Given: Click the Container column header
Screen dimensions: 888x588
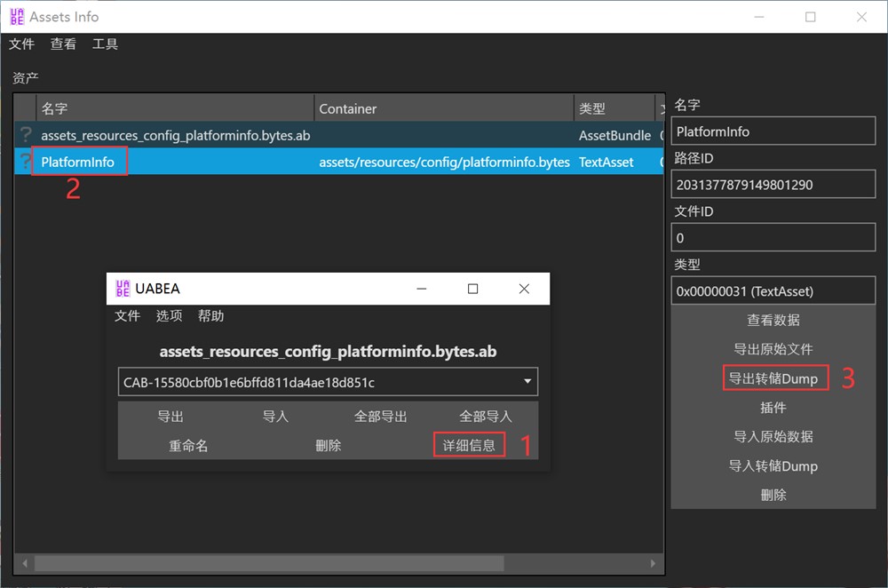Looking at the screenshot, I should pos(444,108).
